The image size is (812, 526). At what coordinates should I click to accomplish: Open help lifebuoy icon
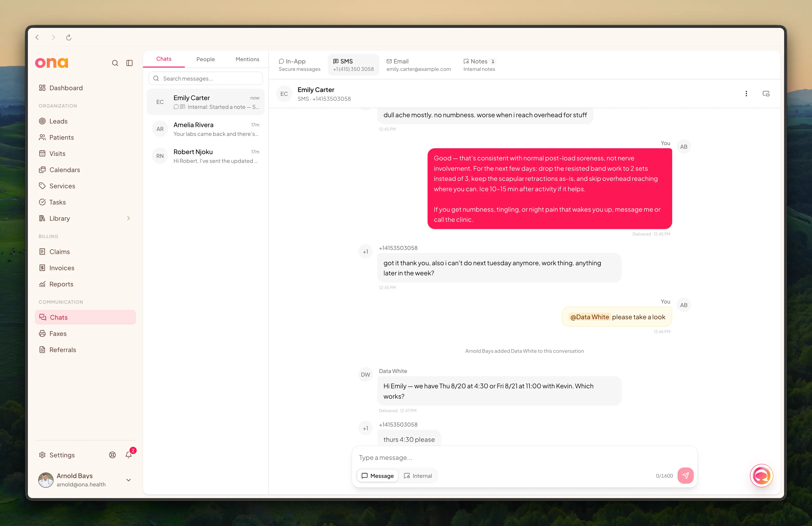[112, 455]
